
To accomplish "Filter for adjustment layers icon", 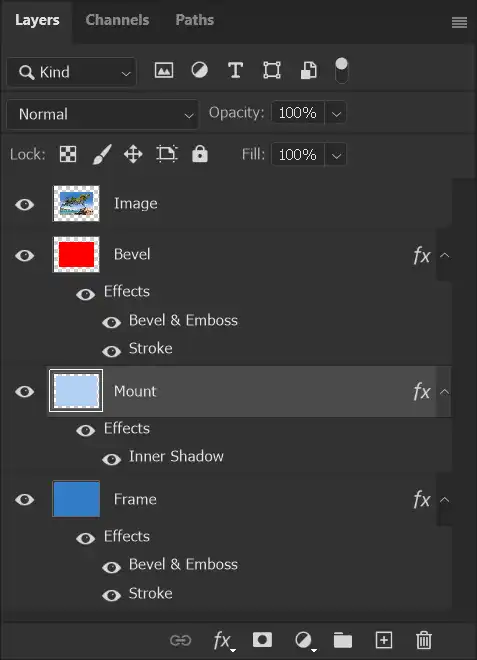I will [200, 70].
